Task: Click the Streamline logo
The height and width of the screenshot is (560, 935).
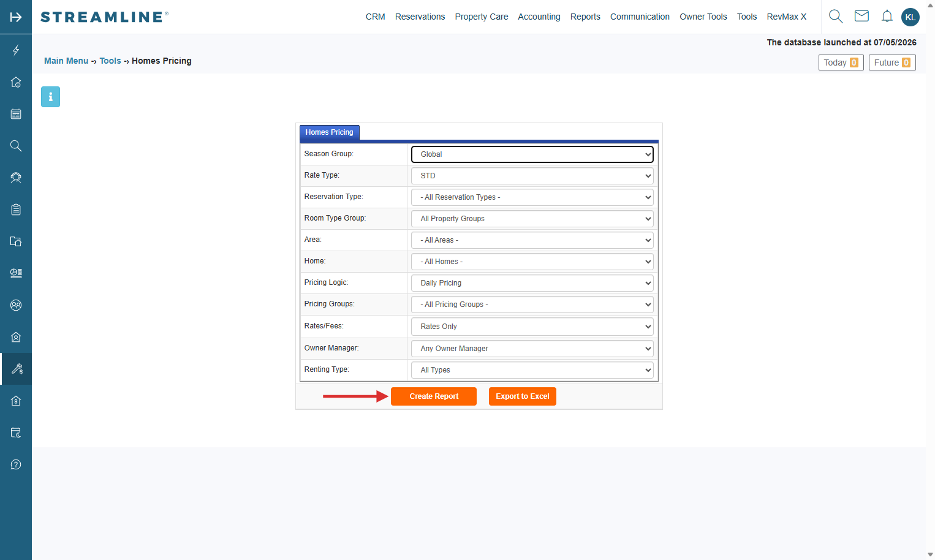Action: coord(104,17)
